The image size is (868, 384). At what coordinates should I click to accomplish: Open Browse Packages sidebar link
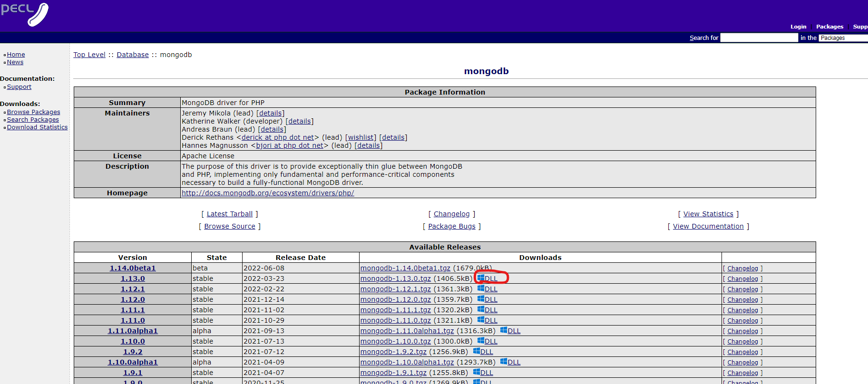[x=33, y=112]
